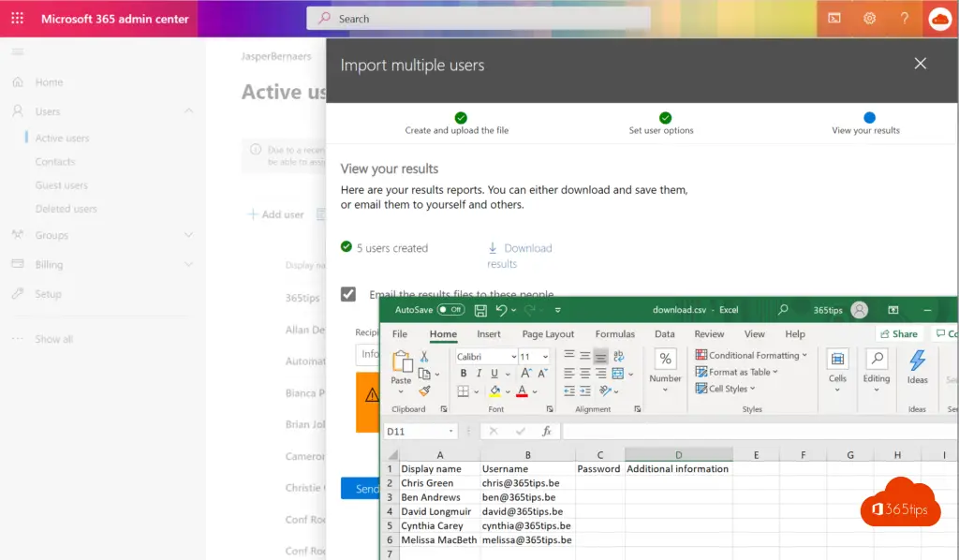This screenshot has height=560, width=959.
Task: Select column D header
Action: coord(678,454)
